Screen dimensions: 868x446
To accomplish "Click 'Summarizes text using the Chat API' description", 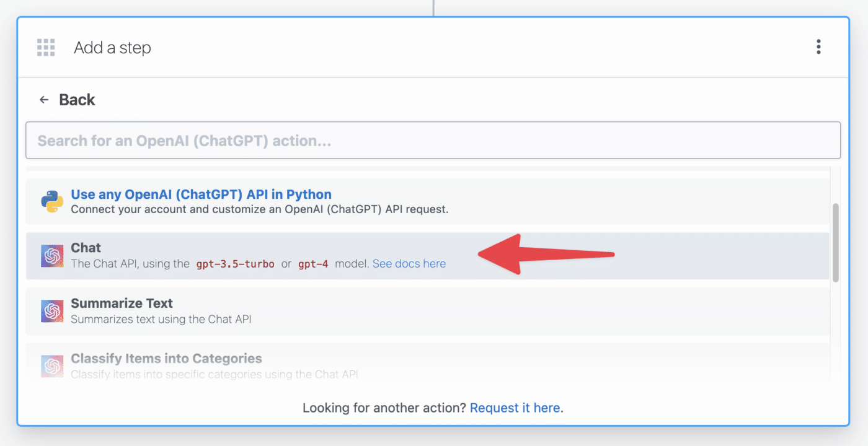I will (161, 319).
